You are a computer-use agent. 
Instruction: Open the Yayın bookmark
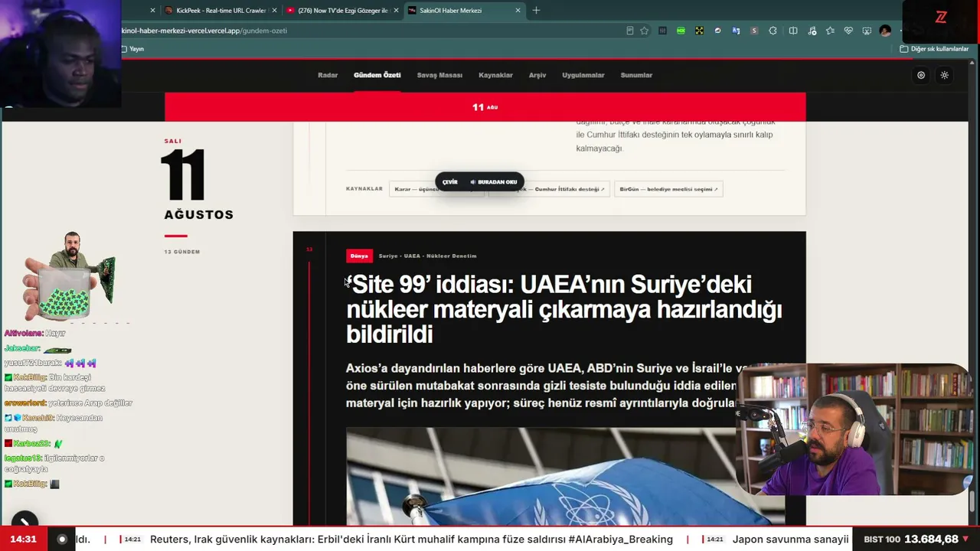[x=132, y=49]
